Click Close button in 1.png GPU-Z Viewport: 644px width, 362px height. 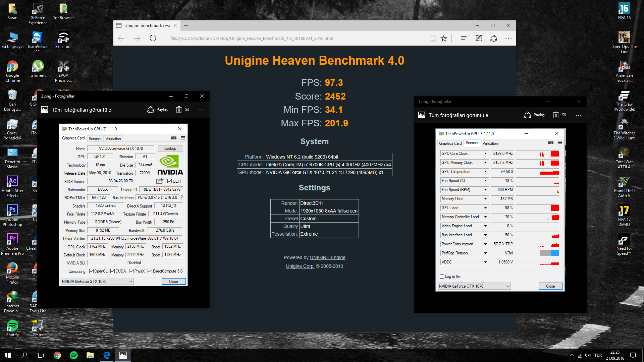[550, 286]
